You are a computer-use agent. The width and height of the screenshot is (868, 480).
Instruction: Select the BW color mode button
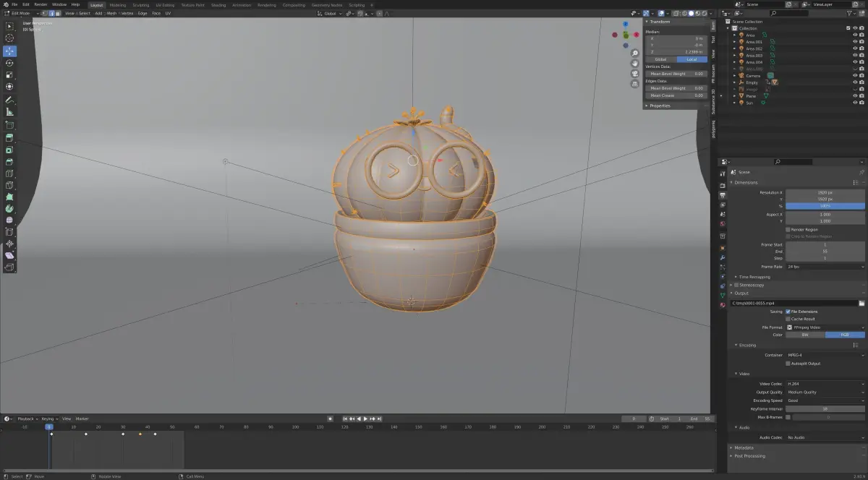(805, 335)
